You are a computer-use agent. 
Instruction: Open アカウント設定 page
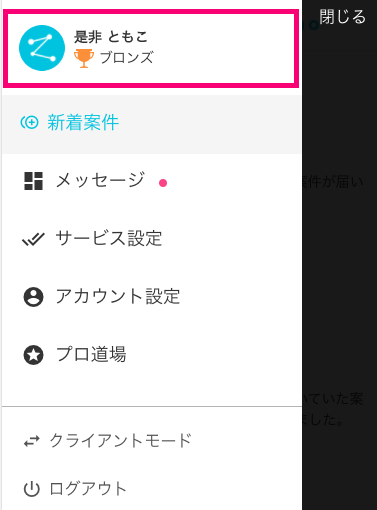[x=152, y=296]
